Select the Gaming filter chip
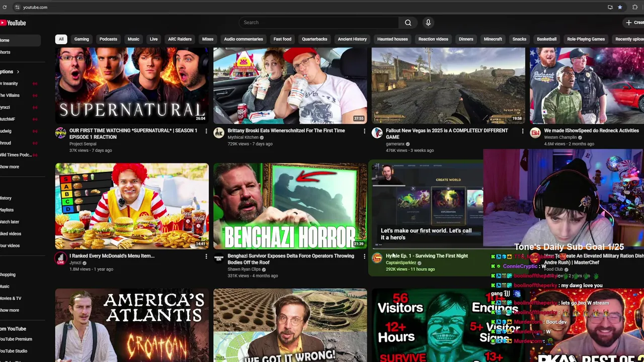644x362 pixels. point(82,39)
